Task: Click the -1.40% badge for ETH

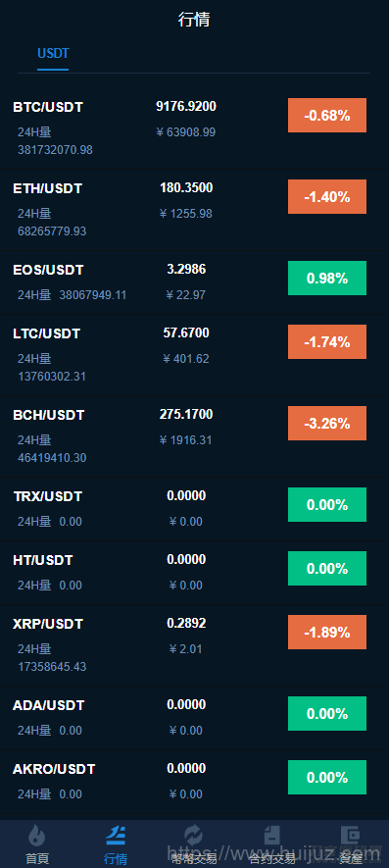Action: [327, 196]
